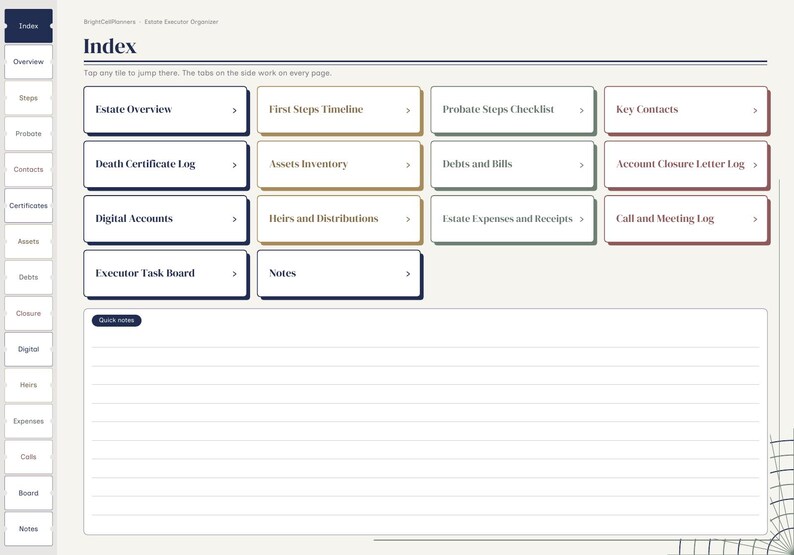Click the Quick notes label pill

click(x=116, y=321)
